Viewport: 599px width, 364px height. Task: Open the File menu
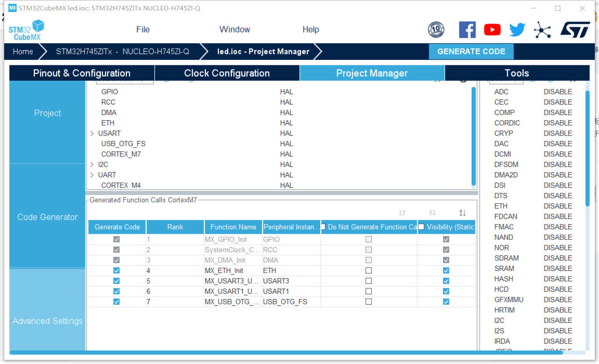[143, 30]
